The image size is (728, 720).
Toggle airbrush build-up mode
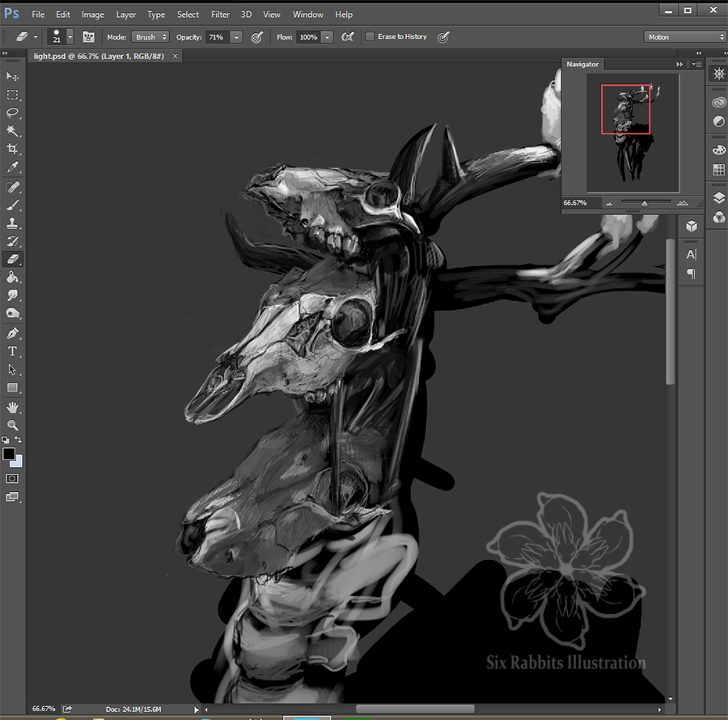[348, 37]
